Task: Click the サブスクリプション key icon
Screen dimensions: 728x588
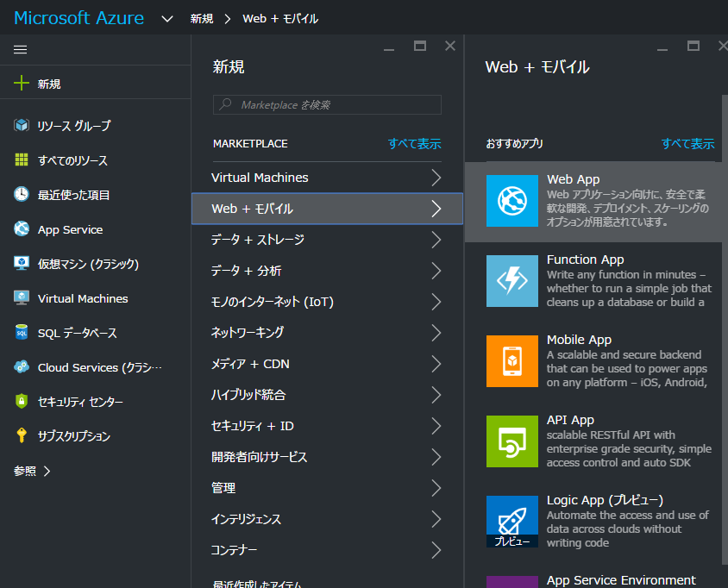Action: pyautogui.click(x=22, y=435)
